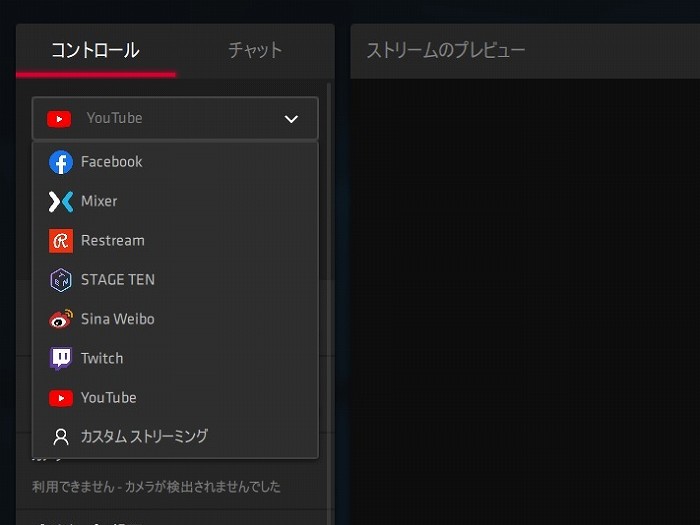Click the black stream preview area

coord(525,302)
